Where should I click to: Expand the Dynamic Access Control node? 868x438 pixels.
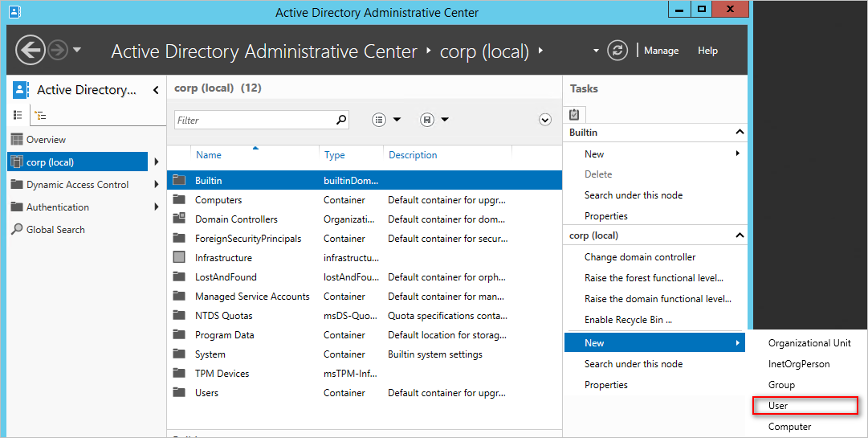157,184
